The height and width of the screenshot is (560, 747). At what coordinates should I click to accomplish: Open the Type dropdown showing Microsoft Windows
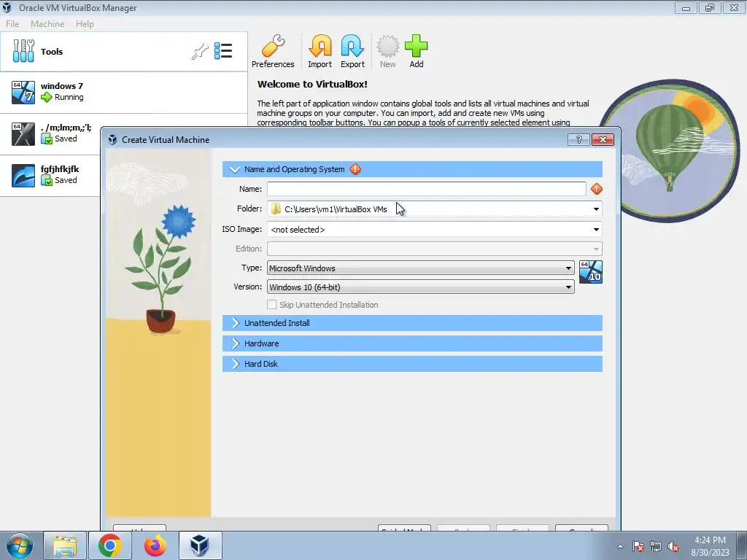421,268
